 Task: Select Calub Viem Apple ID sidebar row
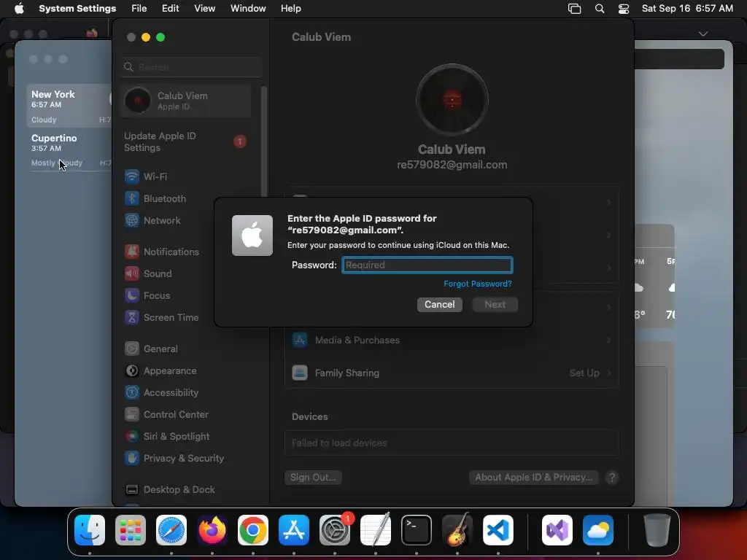click(186, 101)
